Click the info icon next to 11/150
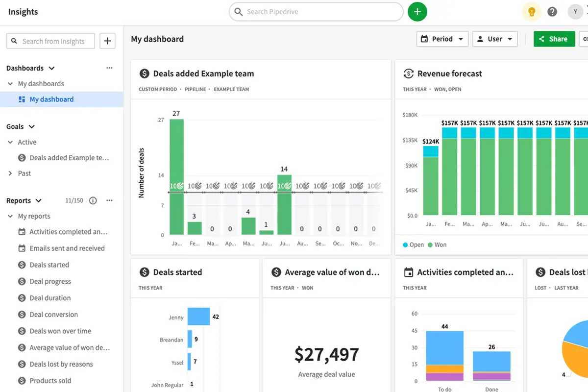 click(93, 200)
